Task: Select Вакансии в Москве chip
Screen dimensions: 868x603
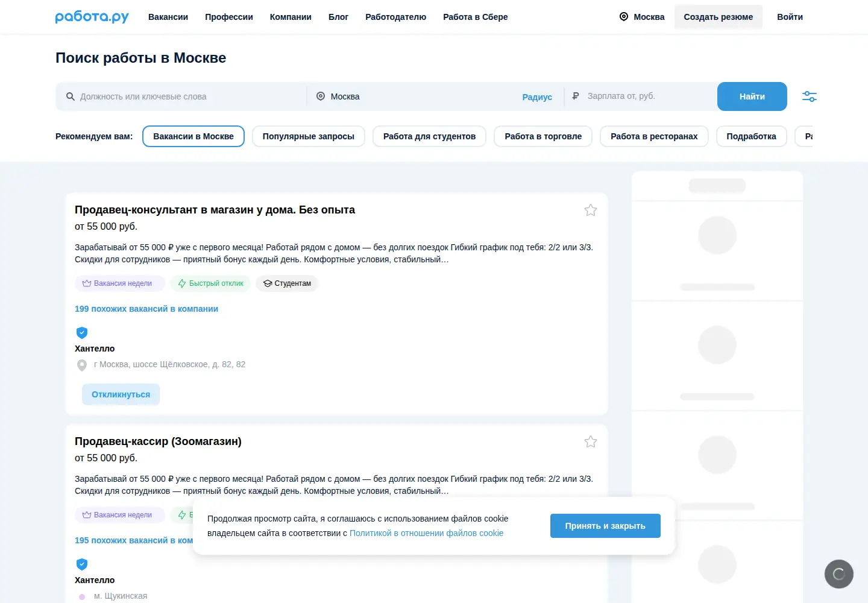Action: pyautogui.click(x=193, y=136)
